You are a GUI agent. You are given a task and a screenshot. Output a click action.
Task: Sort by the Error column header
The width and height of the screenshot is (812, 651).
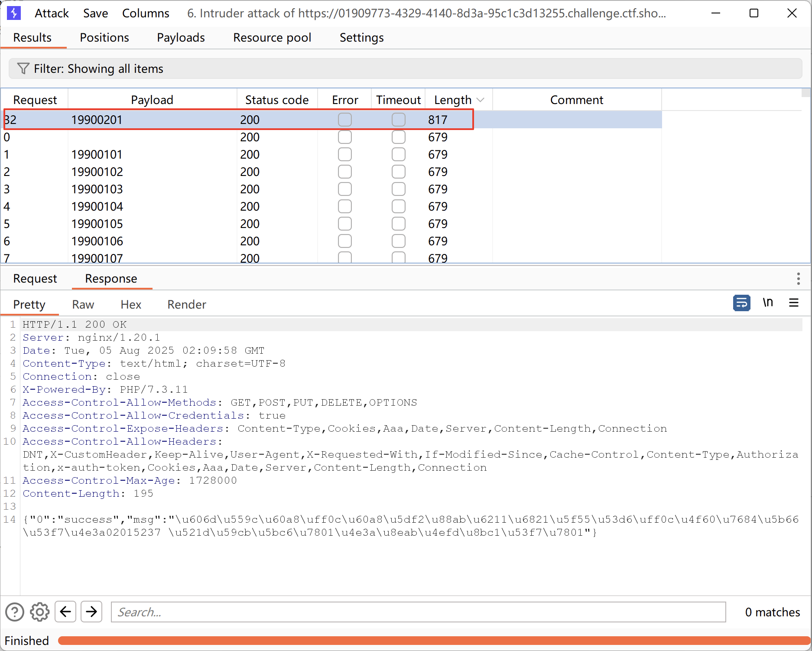(x=345, y=100)
